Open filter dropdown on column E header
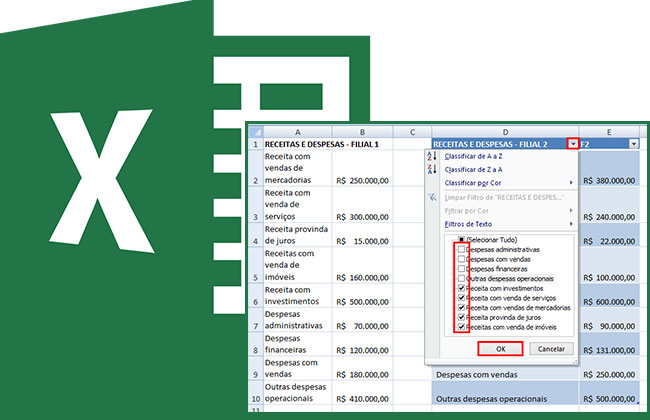650x420 pixels. pos(634,144)
